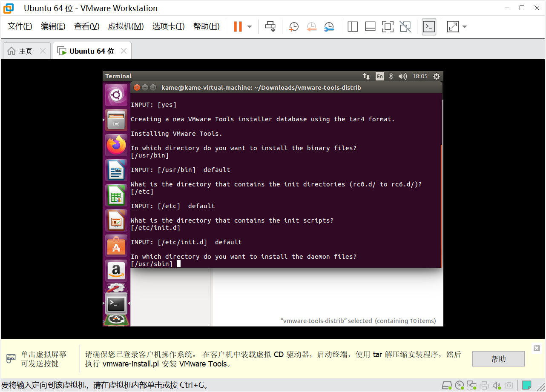
Task: Click the terminal title 'kame@kame-virtual-machine' bar
Action: pos(261,88)
